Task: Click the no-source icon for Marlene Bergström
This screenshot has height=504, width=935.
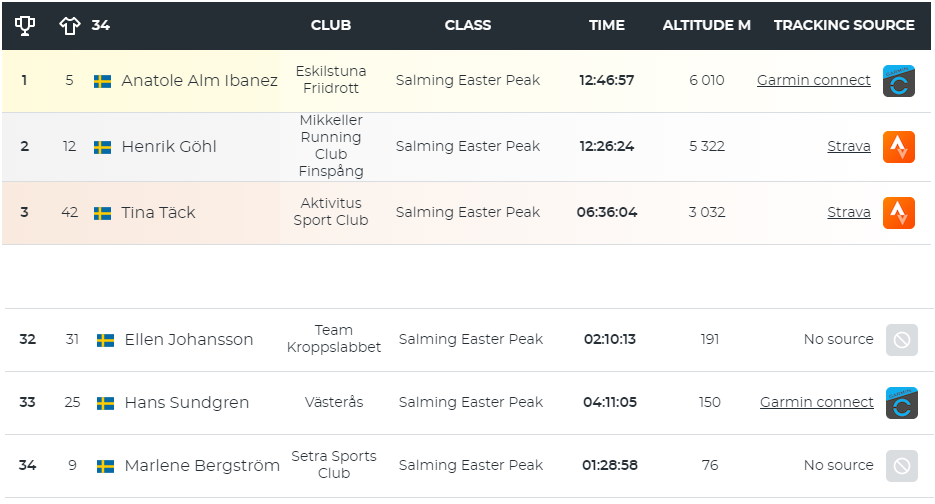Action: pos(902,466)
